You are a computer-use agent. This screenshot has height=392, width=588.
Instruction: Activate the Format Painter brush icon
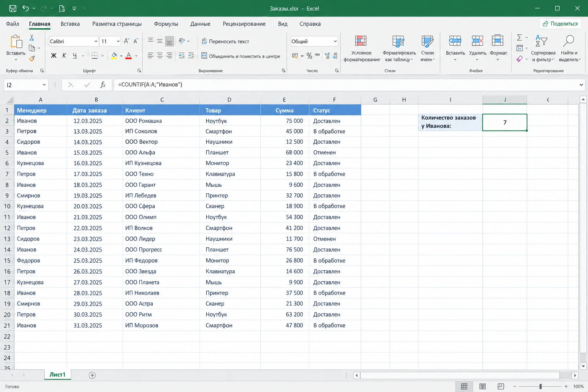[32, 59]
